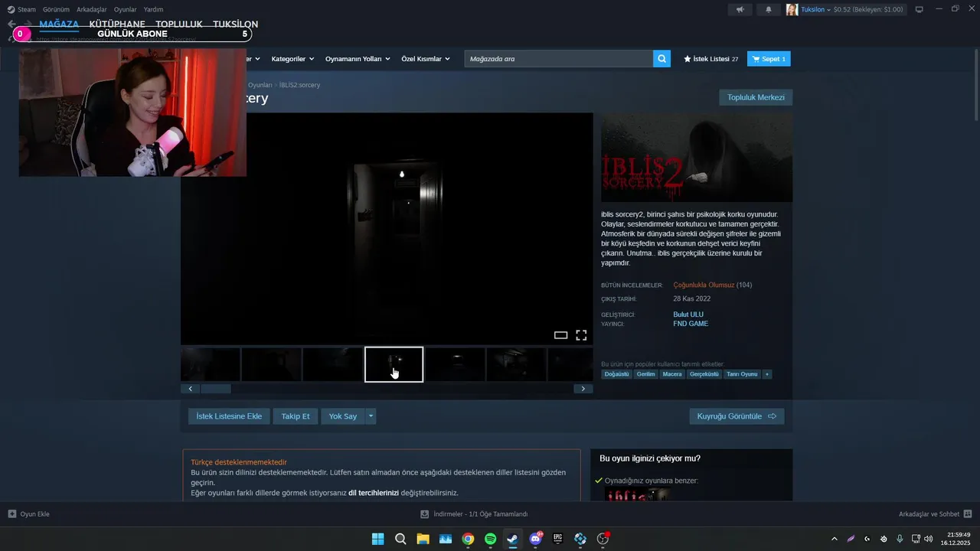Open the Steam menu

click(21, 9)
